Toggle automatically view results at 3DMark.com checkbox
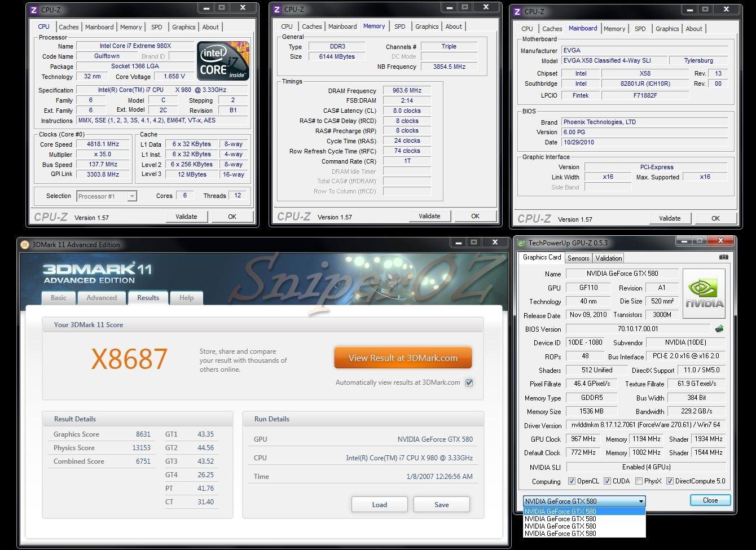Viewport: 756px width, 550px height. pos(469,382)
